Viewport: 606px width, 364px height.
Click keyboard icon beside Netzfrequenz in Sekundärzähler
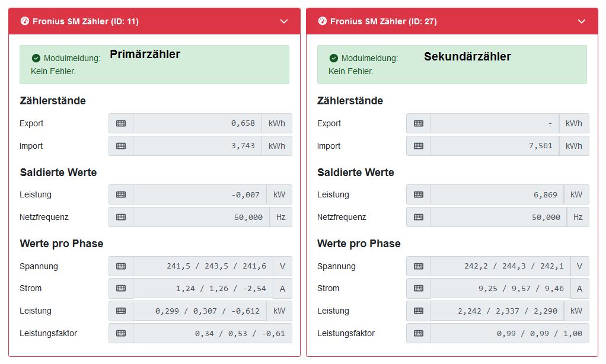pos(419,217)
